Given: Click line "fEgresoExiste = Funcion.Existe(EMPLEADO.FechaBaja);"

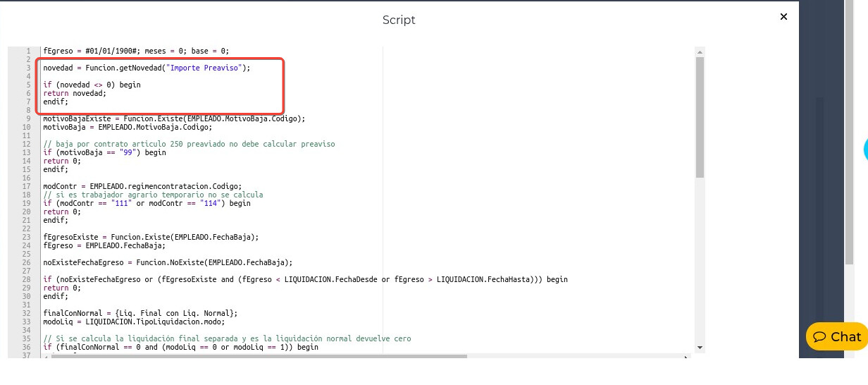Looking at the screenshot, I should 151,237.
